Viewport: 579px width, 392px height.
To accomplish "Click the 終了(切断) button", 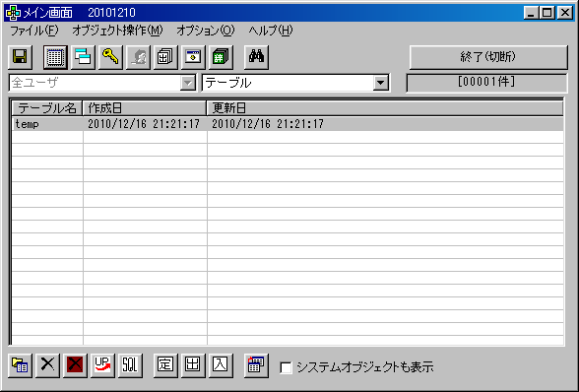I will point(488,57).
